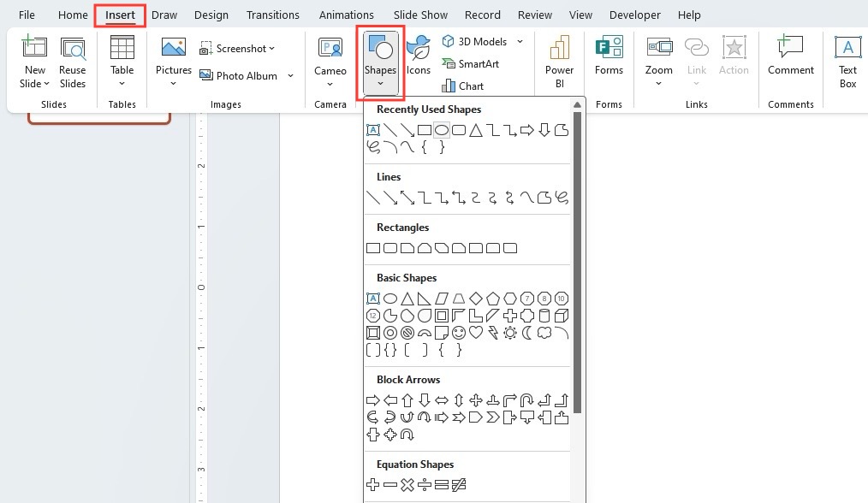
Task: Insert Microsoft Forms
Action: pos(609,56)
